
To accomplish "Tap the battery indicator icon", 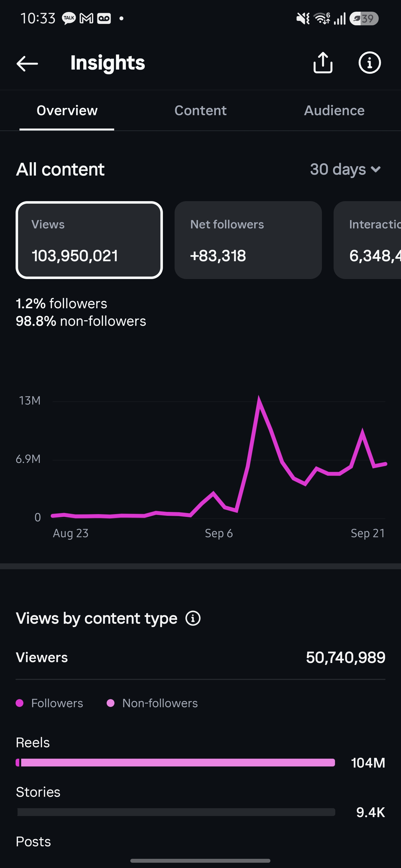I will [x=364, y=19].
